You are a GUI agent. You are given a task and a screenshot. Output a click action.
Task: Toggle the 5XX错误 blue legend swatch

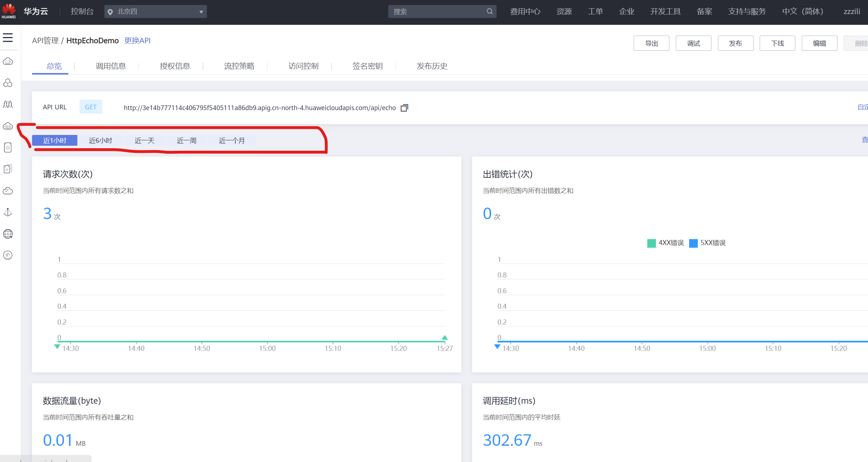click(693, 243)
